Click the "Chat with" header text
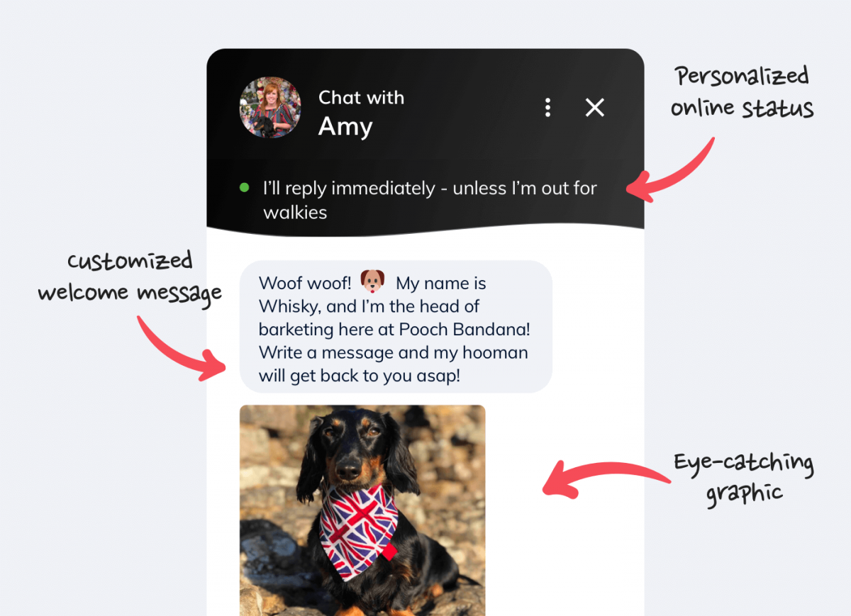Viewport: 851px width, 616px height. coord(361,97)
